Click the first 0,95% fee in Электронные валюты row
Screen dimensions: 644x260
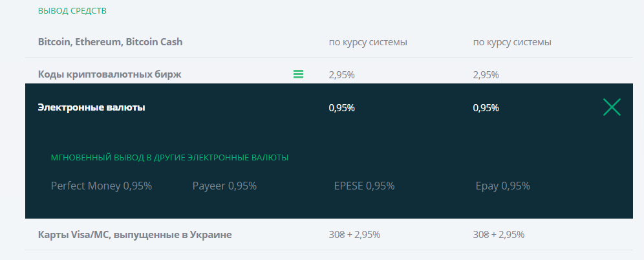(341, 107)
